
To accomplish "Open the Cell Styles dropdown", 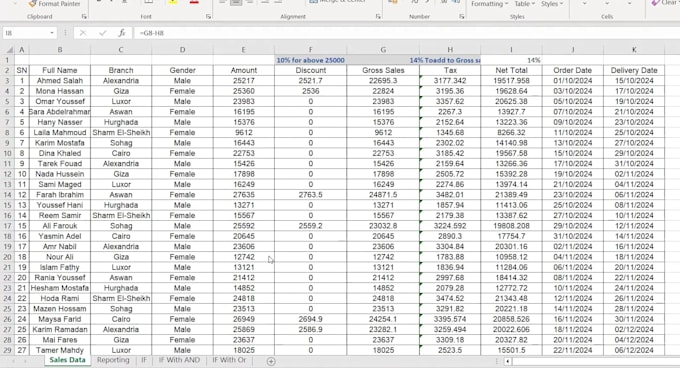I will (x=552, y=4).
